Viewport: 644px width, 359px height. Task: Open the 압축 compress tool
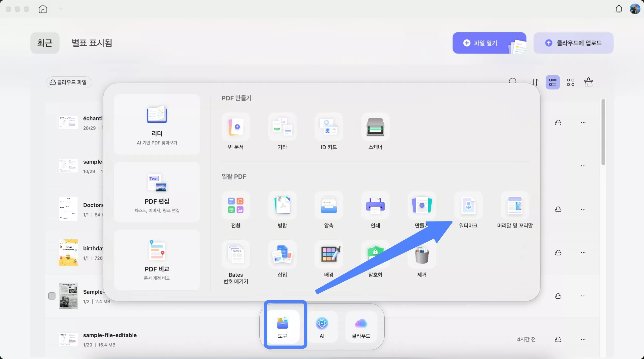(329, 206)
